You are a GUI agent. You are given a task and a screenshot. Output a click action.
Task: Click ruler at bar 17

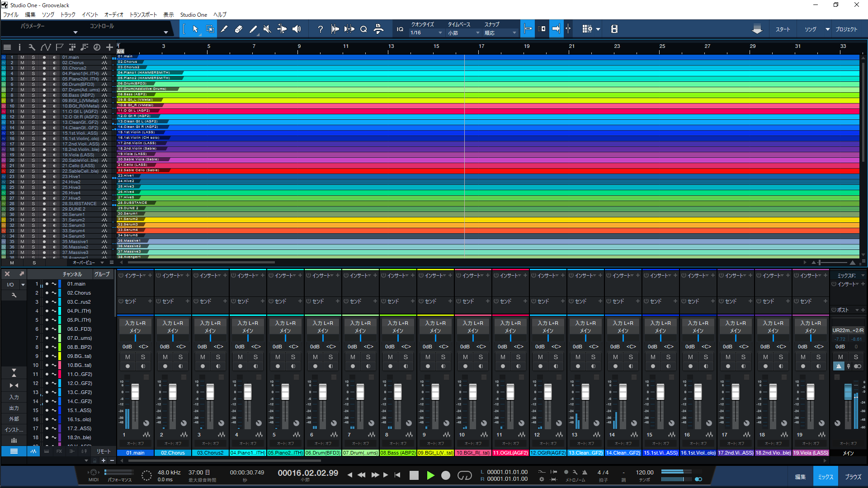(x=481, y=46)
